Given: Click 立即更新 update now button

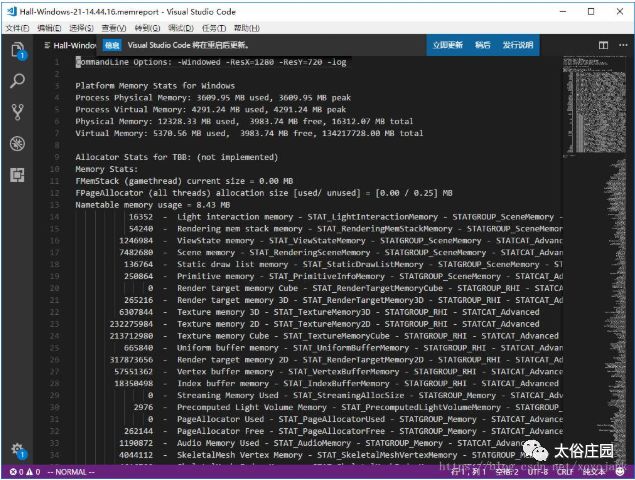Looking at the screenshot, I should pos(447,45).
